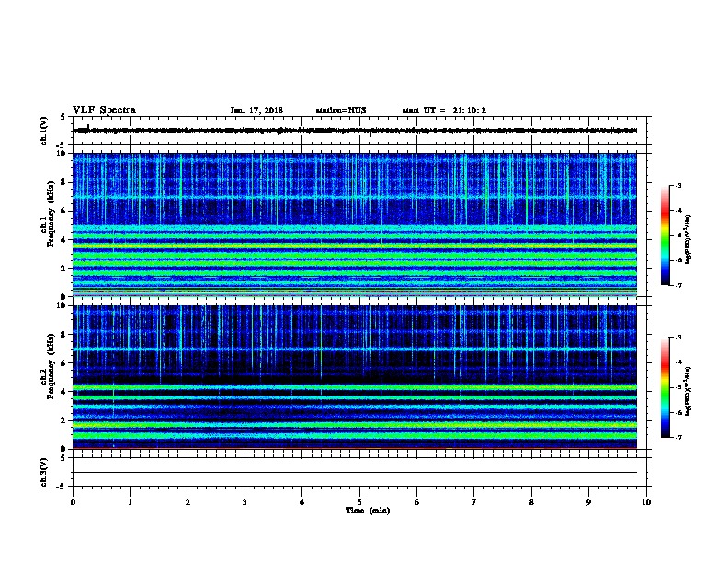Click the ch.2 color bar "log(PSD)" label
Image resolution: width=728 pixels, height=563 pixels.
pyautogui.click(x=688, y=392)
